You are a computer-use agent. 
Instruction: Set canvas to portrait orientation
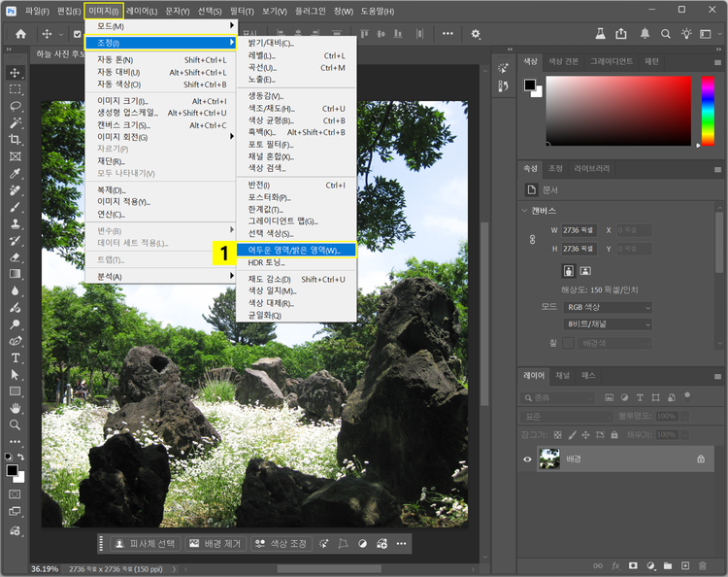tap(569, 270)
